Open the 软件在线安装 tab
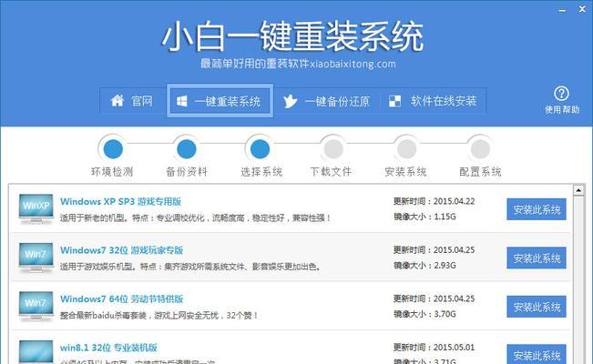 433,101
